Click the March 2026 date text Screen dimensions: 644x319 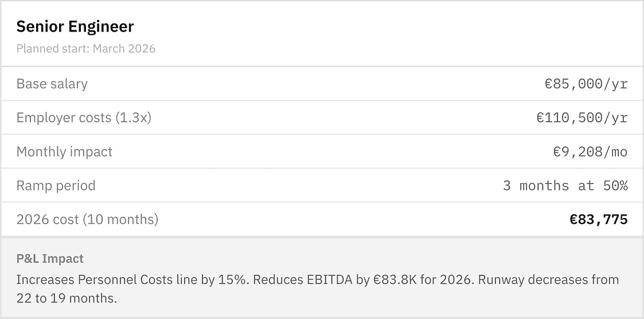(124, 49)
